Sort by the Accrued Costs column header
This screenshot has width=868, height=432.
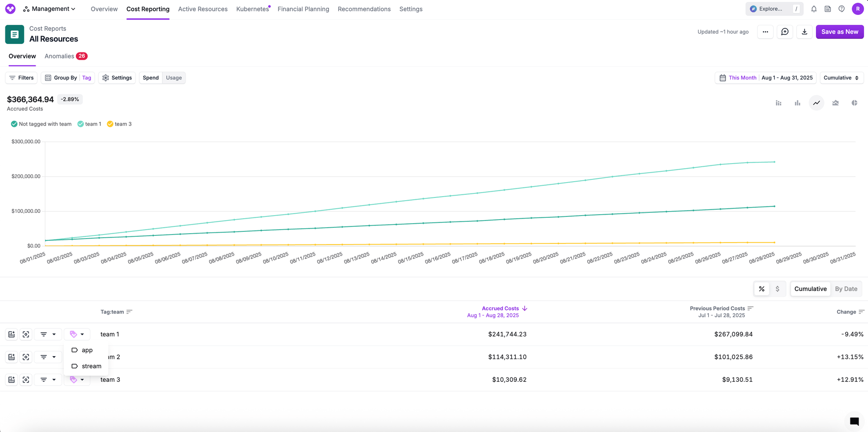point(500,309)
